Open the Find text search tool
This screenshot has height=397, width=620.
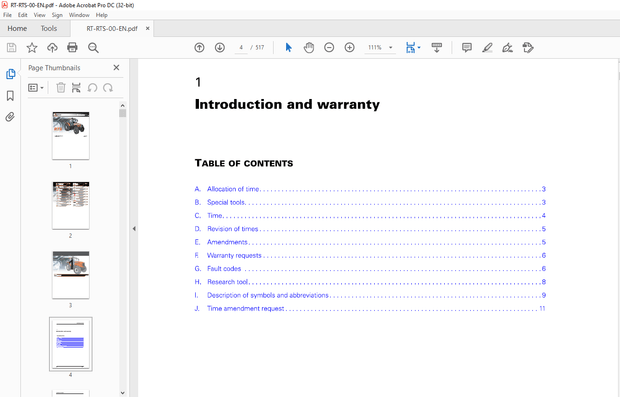point(93,48)
